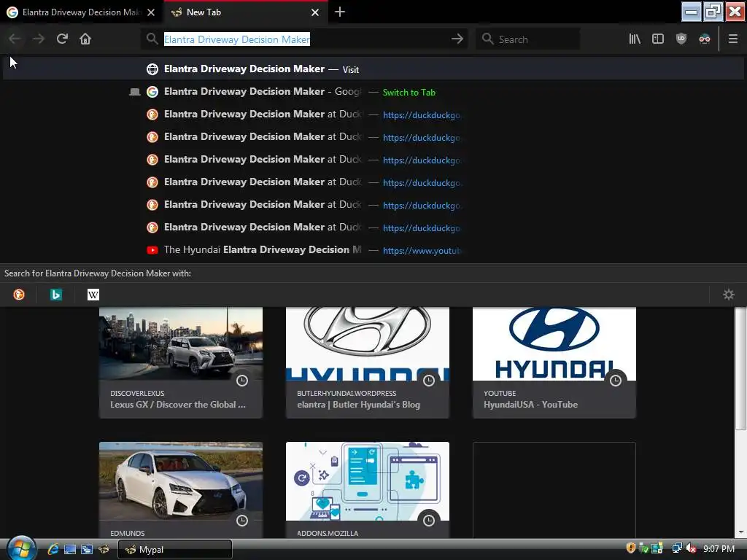The width and height of the screenshot is (747, 560).
Task: Click the Show Desktop quick launch icon
Action: pos(70,549)
